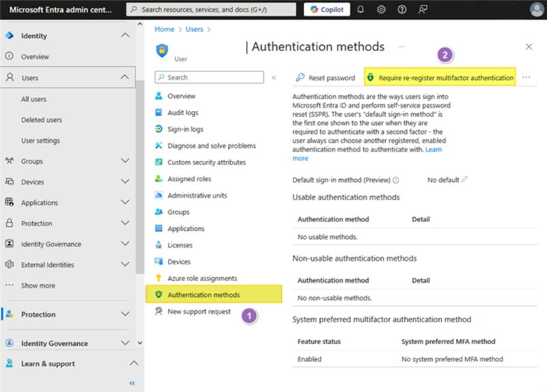Click 'Enabled' feature status cell
The image size is (547, 392).
click(x=310, y=359)
